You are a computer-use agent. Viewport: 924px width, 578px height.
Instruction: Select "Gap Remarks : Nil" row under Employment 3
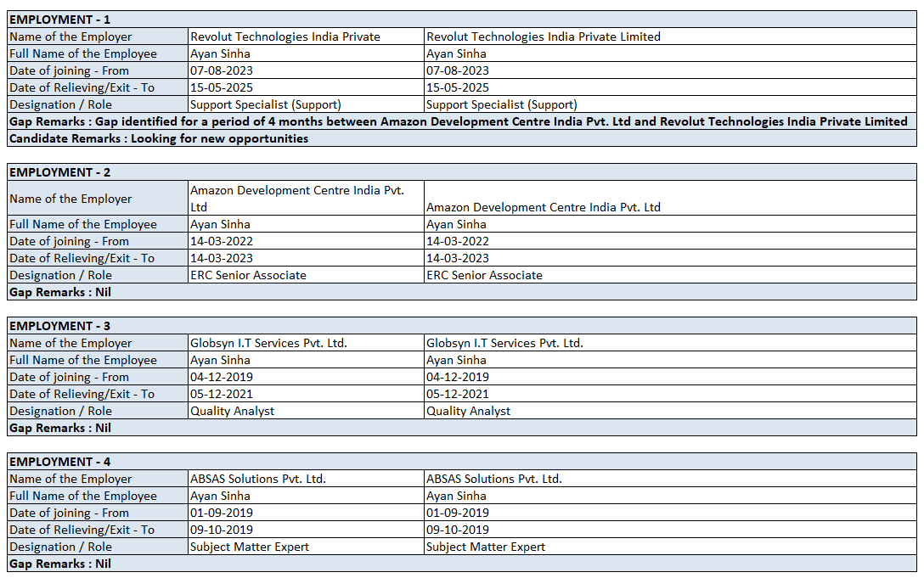point(61,428)
